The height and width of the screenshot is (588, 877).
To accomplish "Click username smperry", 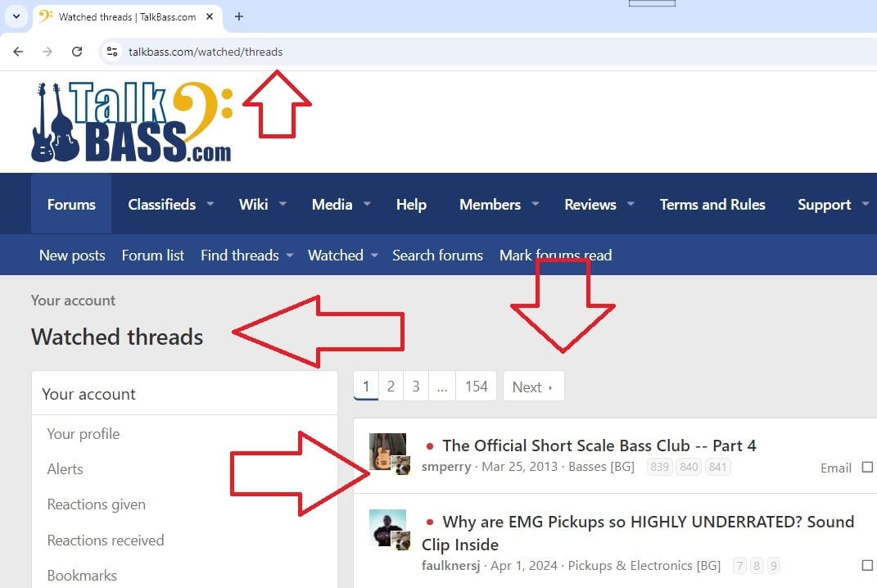I will [x=446, y=467].
